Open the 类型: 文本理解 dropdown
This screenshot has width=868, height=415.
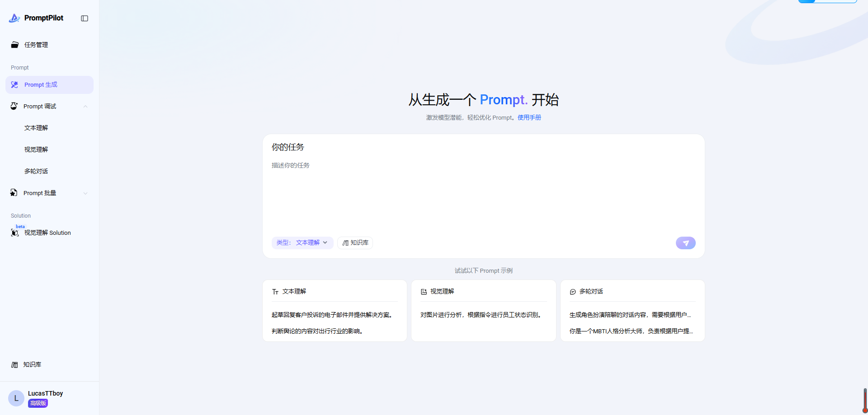302,243
